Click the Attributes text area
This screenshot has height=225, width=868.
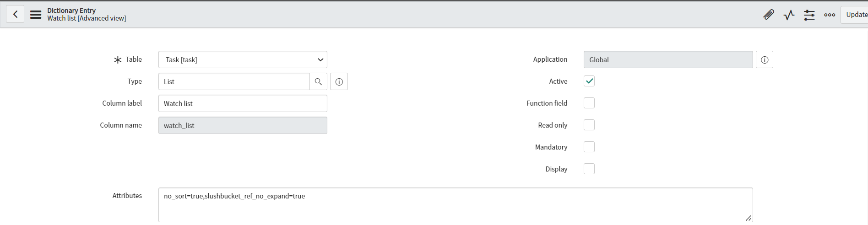456,205
